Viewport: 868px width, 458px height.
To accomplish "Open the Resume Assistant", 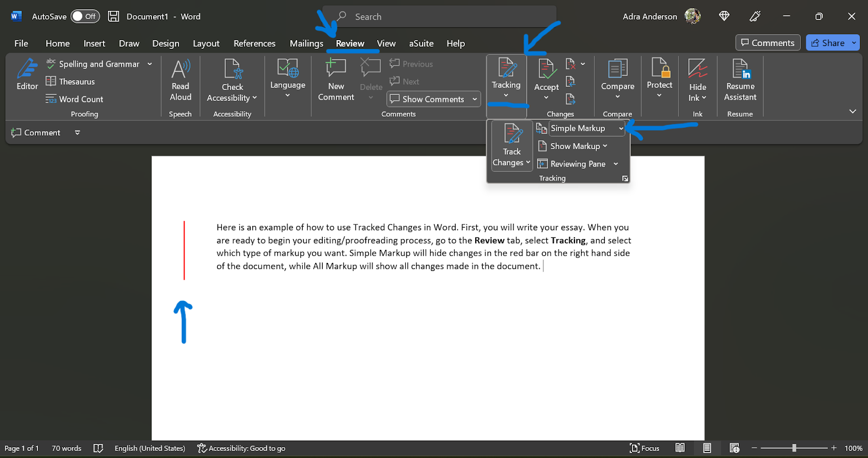I will click(740, 80).
